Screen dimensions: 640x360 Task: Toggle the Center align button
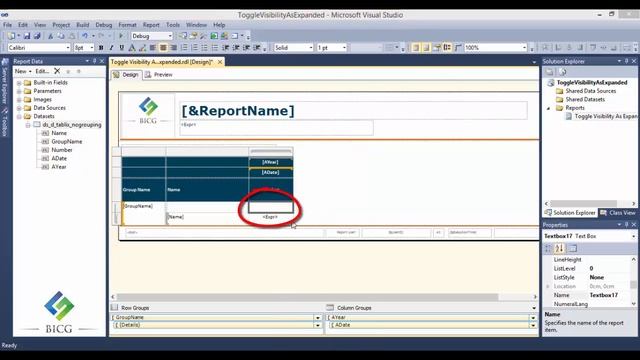tap(163, 48)
